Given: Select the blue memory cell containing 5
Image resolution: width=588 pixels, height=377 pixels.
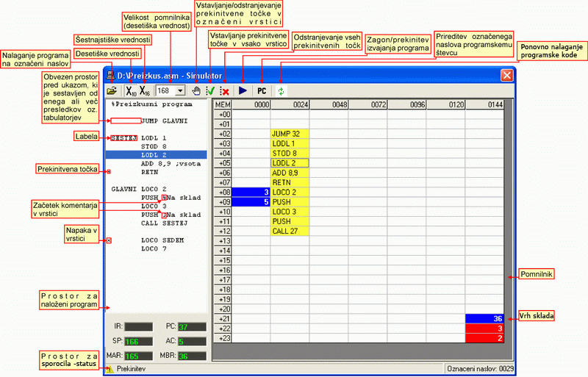Looking at the screenshot, I should 251,201.
